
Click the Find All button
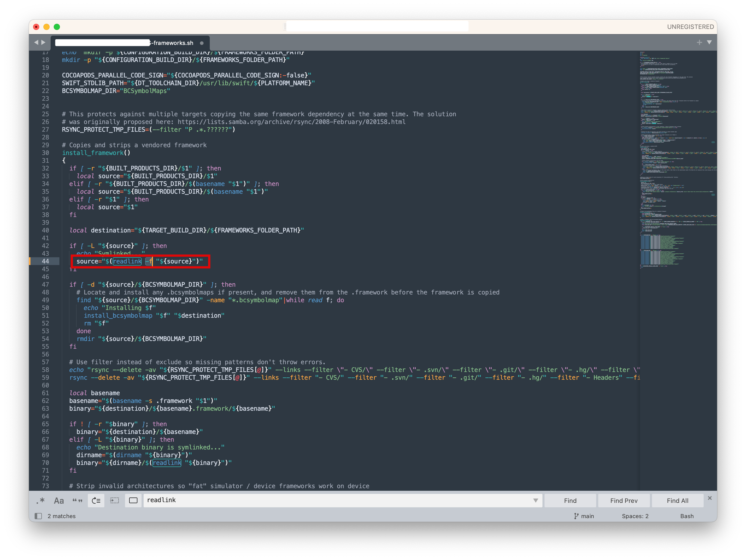pos(677,501)
